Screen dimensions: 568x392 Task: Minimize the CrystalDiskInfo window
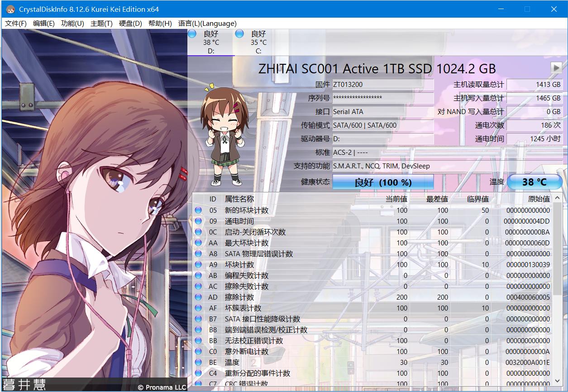[x=501, y=9]
